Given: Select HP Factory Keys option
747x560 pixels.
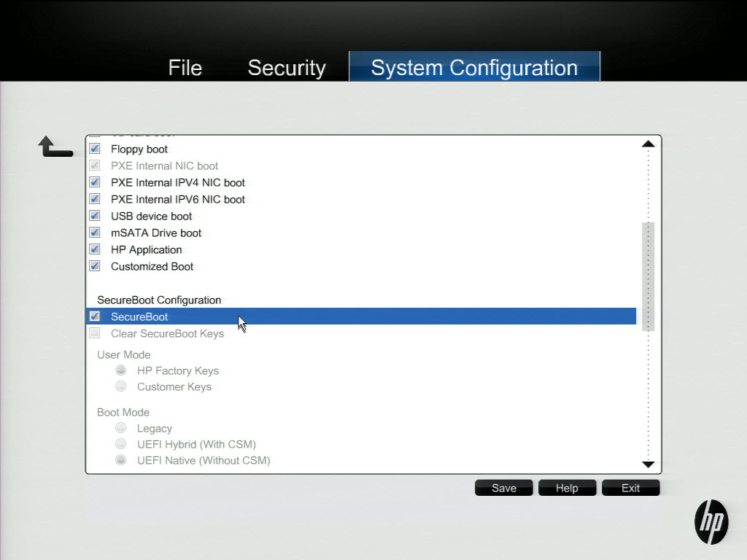Looking at the screenshot, I should pos(121,370).
